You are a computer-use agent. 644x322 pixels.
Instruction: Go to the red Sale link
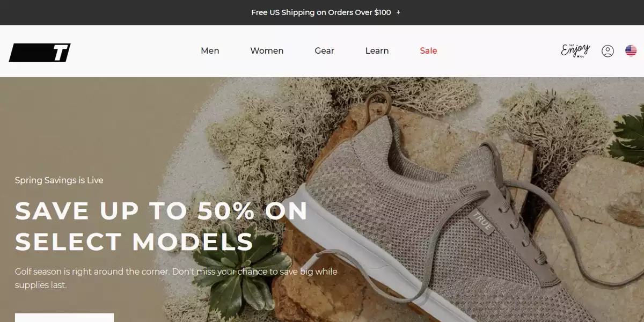pyautogui.click(x=428, y=50)
